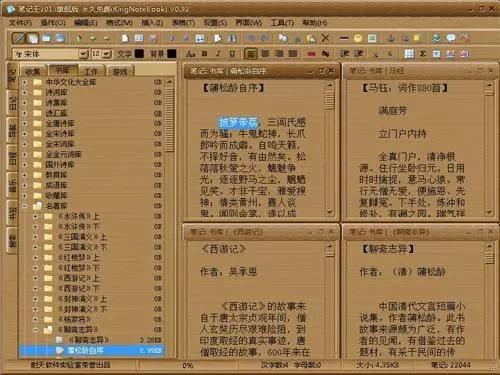Toggle italic formatting with I button
Screen dimensions: 500x375
pos(218,54)
